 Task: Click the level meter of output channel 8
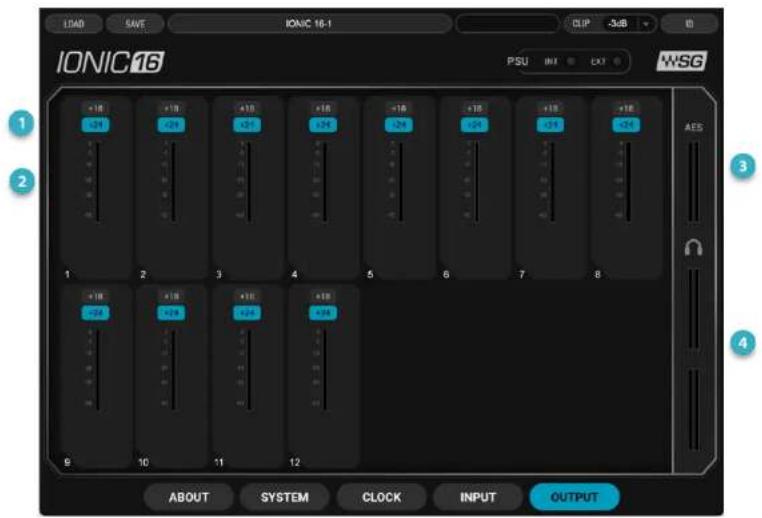629,182
